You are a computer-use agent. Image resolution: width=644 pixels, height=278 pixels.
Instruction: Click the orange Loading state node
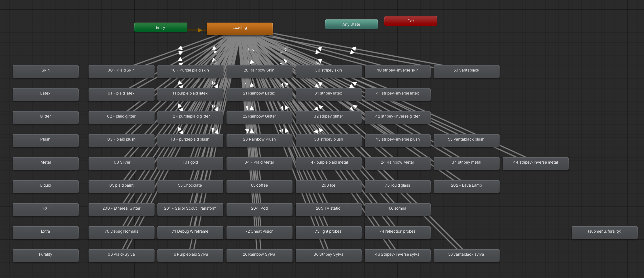click(x=239, y=28)
